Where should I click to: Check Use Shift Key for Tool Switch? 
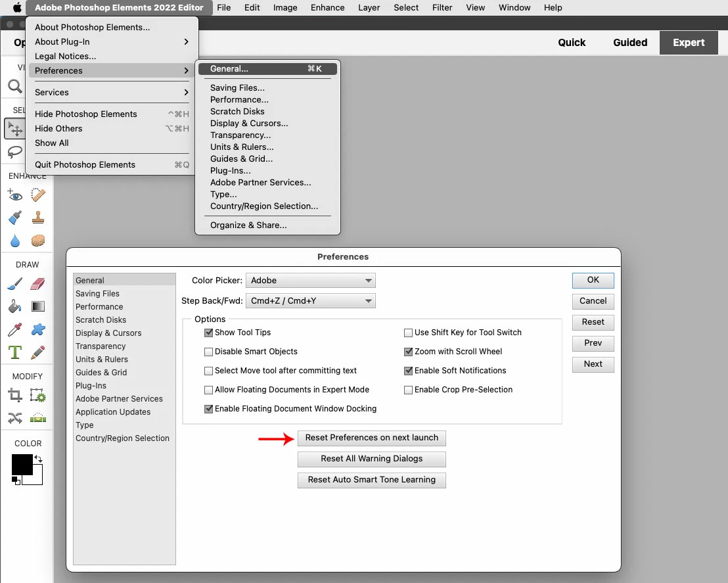(x=408, y=333)
